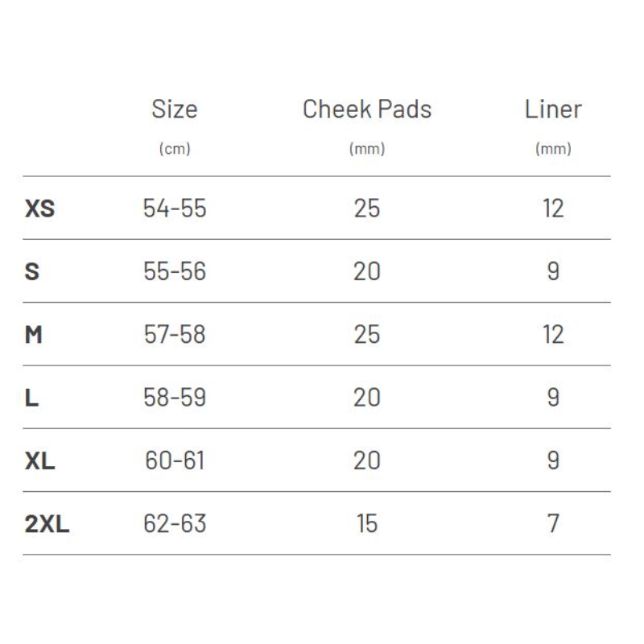Click the 57-58 size value

tap(175, 334)
